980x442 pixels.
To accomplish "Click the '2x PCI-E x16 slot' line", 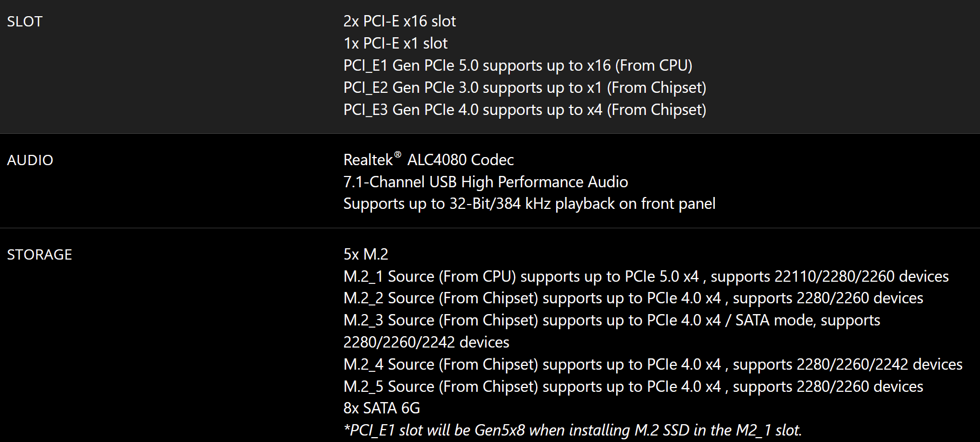I will [x=400, y=22].
